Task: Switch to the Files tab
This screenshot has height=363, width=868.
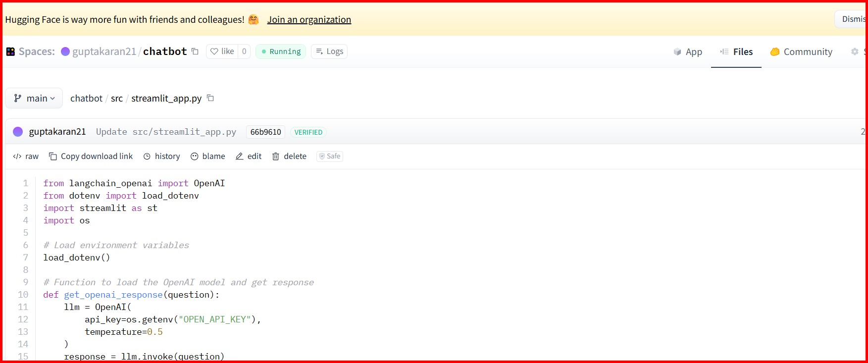Action: coord(736,52)
